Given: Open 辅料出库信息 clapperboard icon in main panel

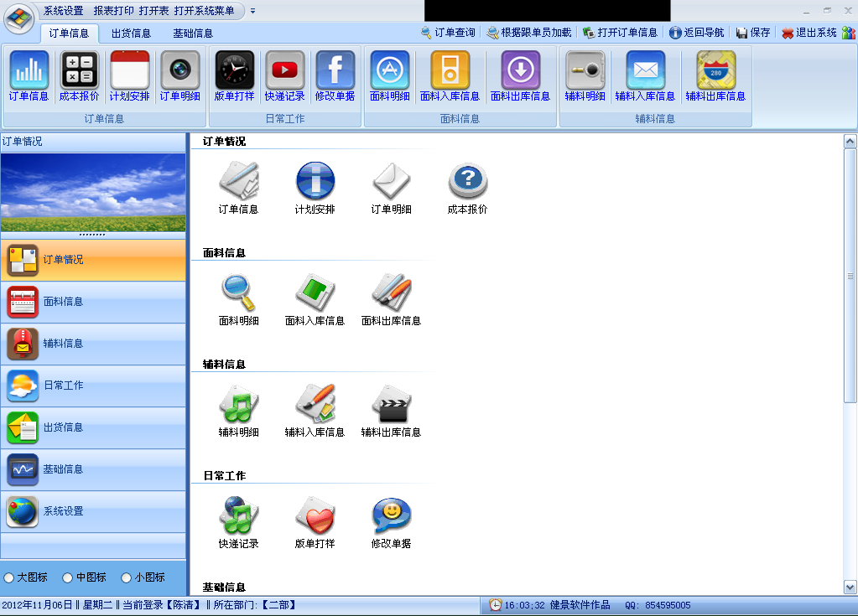Looking at the screenshot, I should click(x=391, y=404).
